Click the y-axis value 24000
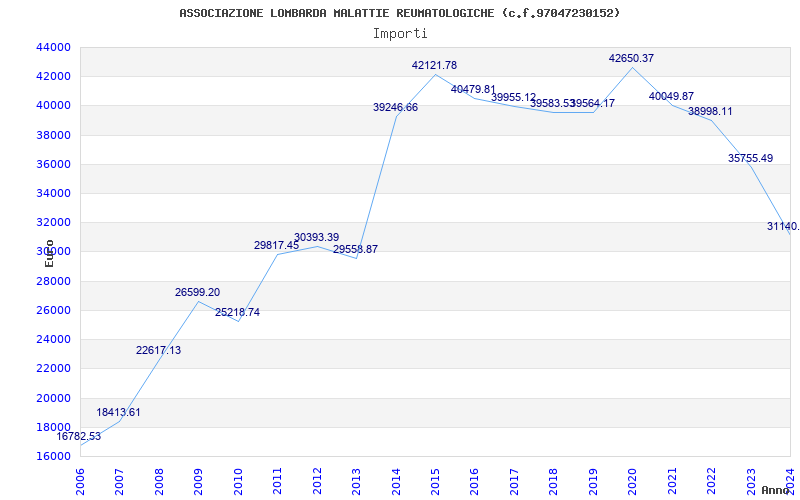Viewport: 800px width, 500px height. [x=53, y=339]
